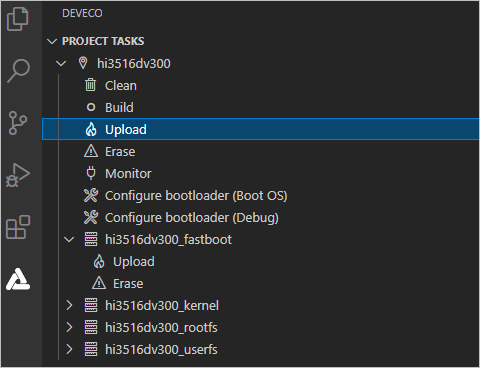Click the flame icon on highlighted Upload

[91, 129]
